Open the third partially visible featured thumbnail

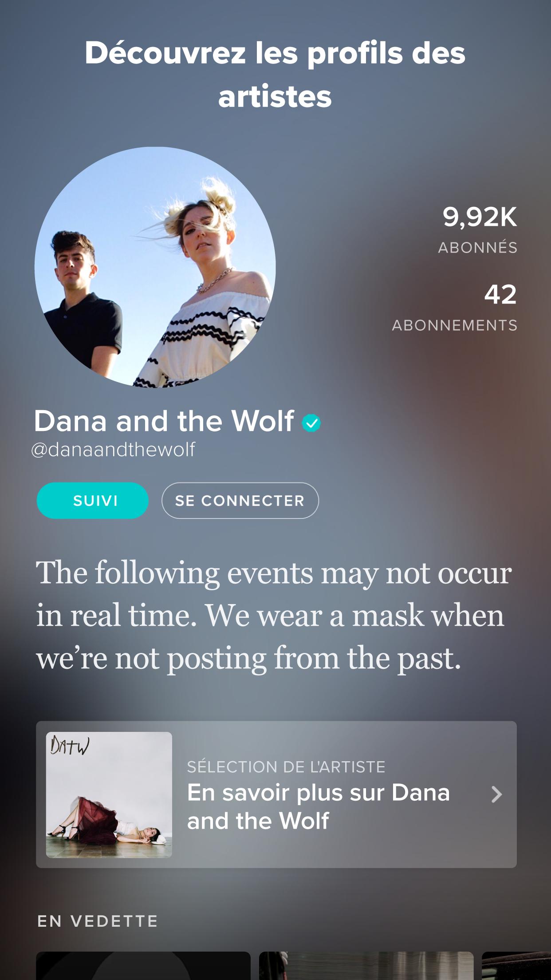[x=516, y=966]
